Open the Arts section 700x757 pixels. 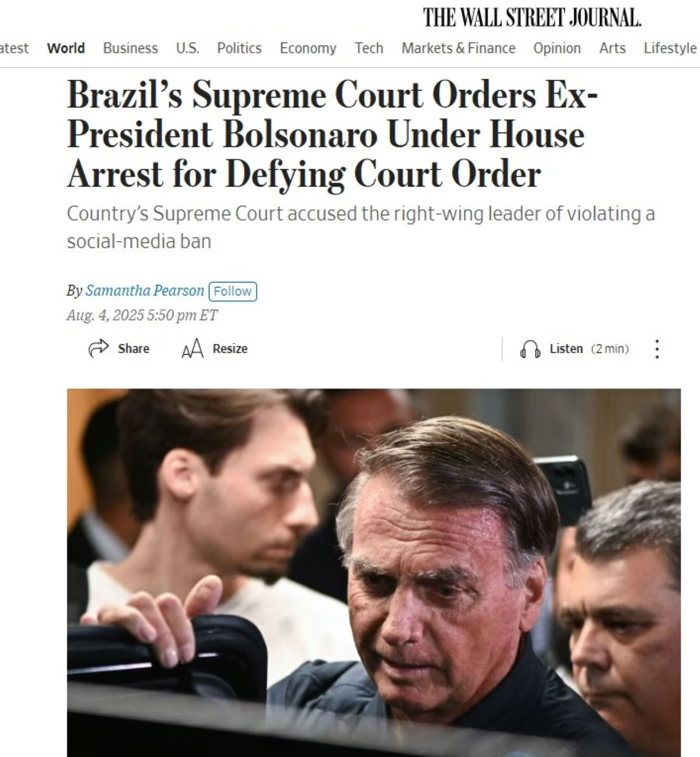coord(612,48)
